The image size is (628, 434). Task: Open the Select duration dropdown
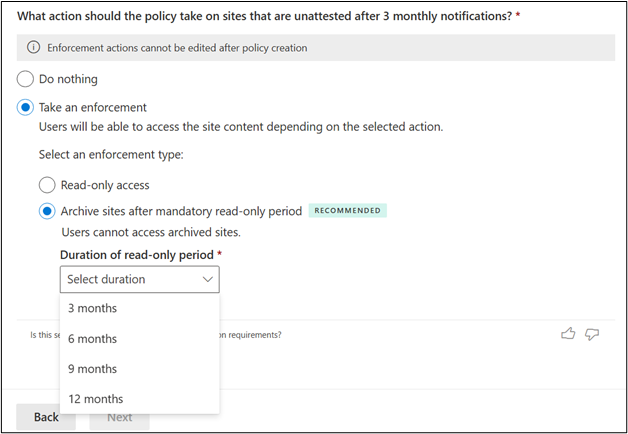click(139, 279)
